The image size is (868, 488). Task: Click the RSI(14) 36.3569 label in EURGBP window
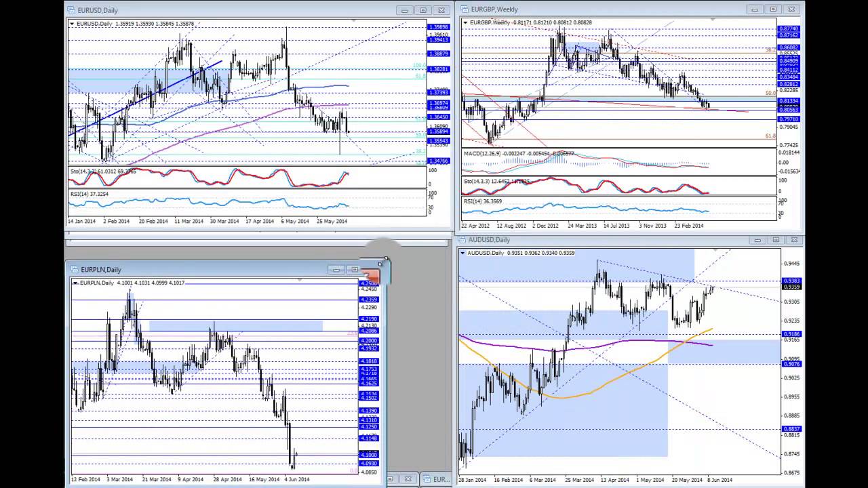tap(483, 201)
